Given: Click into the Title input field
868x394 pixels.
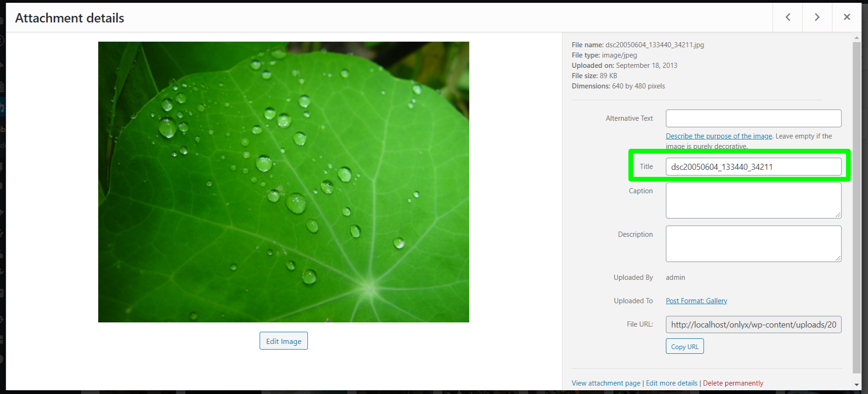Looking at the screenshot, I should (753, 167).
